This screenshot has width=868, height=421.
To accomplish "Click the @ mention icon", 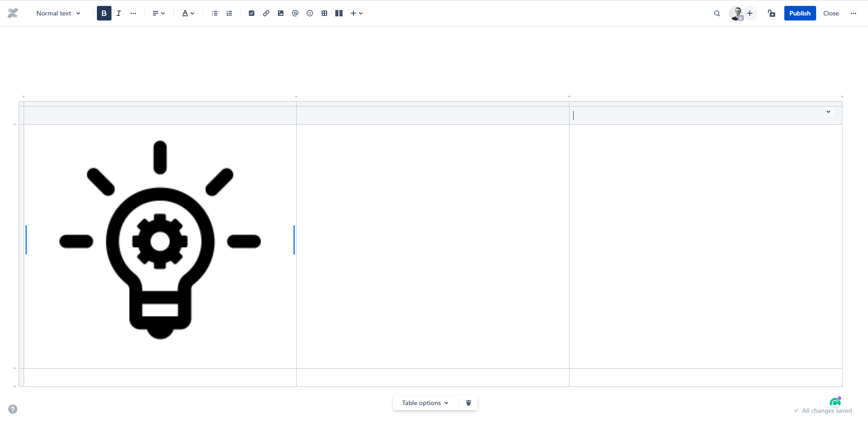I will pos(295,13).
